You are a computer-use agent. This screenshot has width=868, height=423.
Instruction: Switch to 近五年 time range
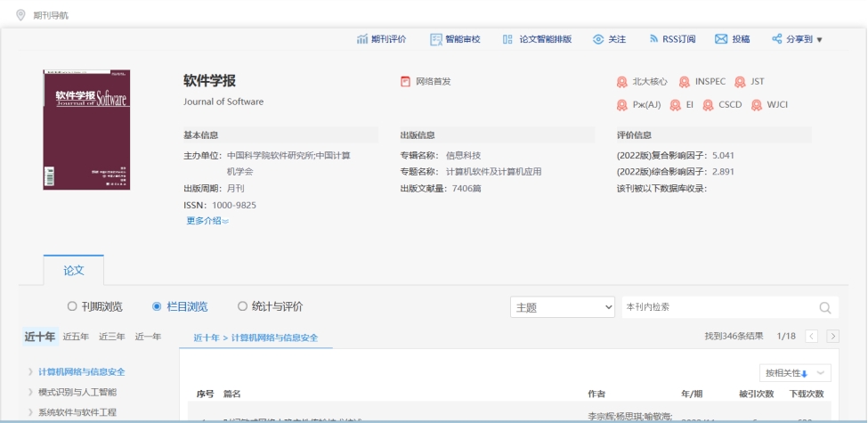click(76, 336)
